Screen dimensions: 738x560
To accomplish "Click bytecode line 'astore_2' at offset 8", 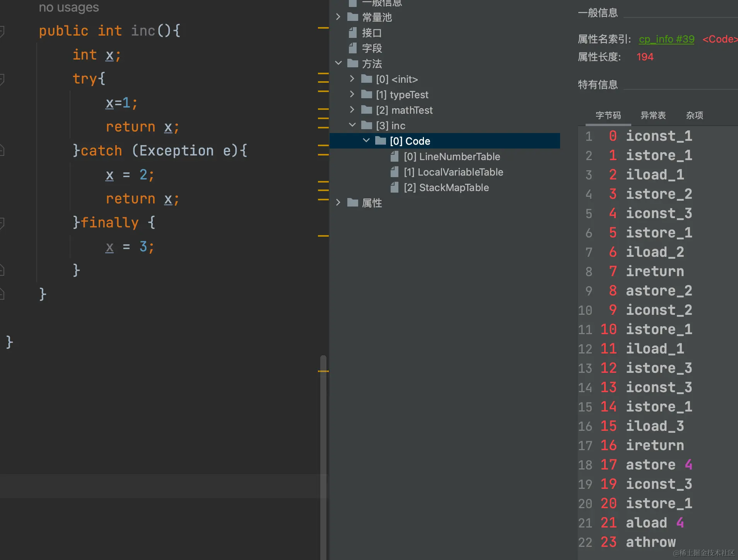I will click(x=659, y=290).
